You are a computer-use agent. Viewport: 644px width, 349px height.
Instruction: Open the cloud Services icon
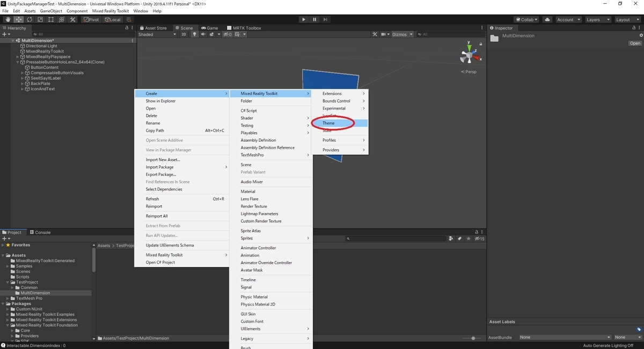[547, 19]
